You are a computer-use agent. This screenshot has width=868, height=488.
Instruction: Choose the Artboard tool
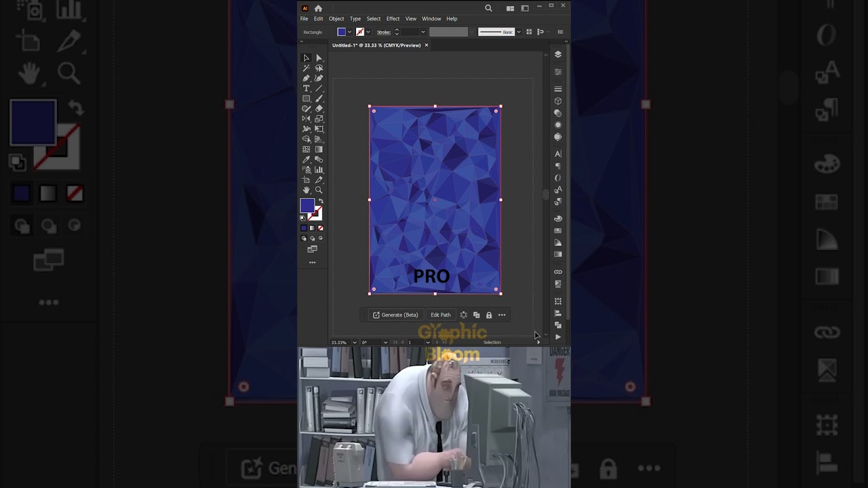click(x=306, y=180)
